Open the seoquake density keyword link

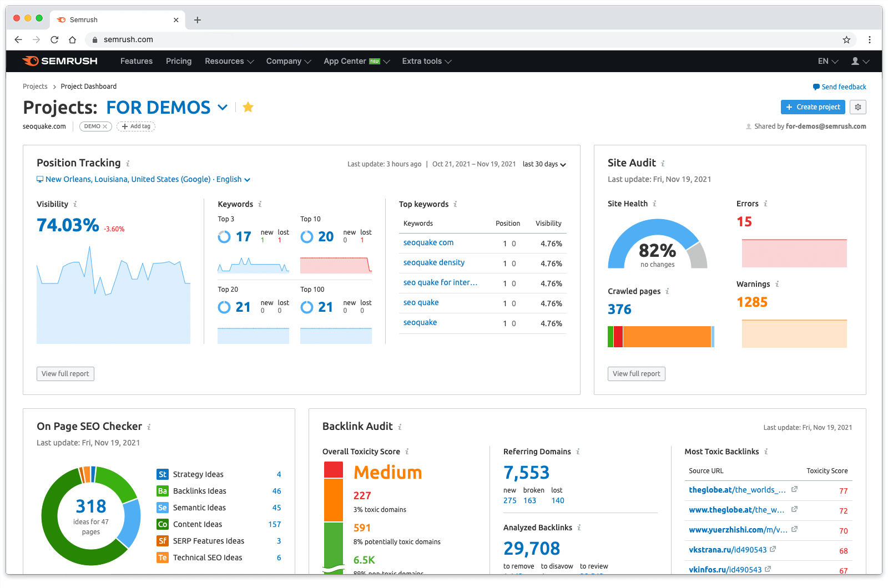433,262
